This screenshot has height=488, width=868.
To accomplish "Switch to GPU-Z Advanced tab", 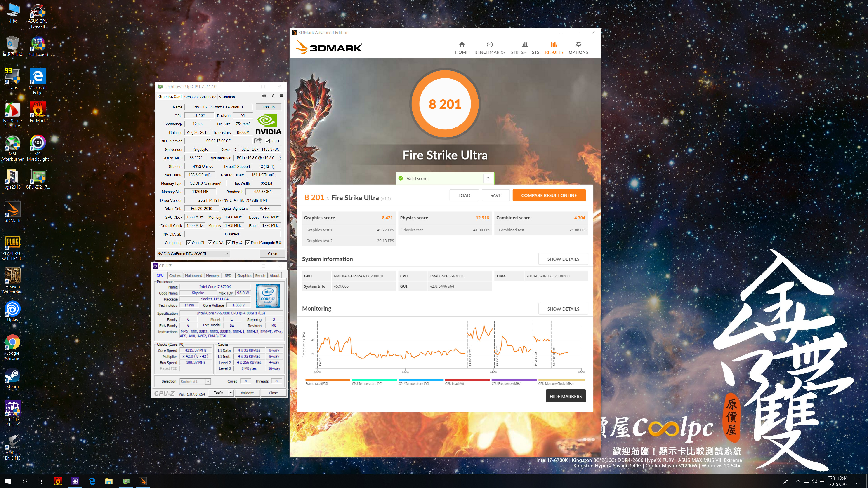I will click(x=208, y=97).
